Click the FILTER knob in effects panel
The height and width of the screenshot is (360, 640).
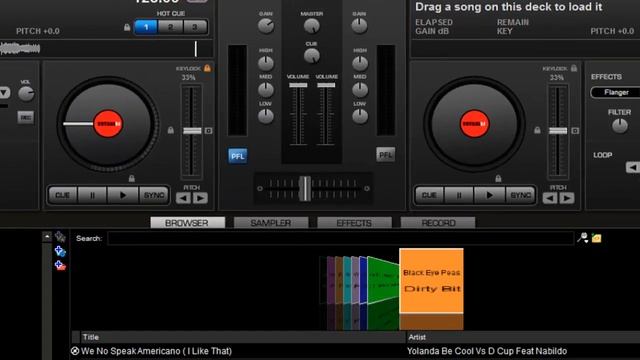point(620,126)
